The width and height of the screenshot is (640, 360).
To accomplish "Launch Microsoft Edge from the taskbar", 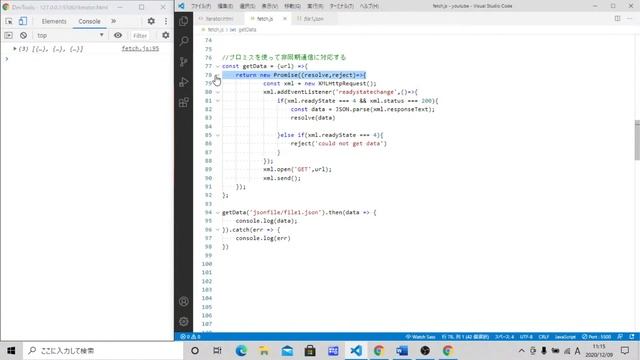I will (x=241, y=351).
